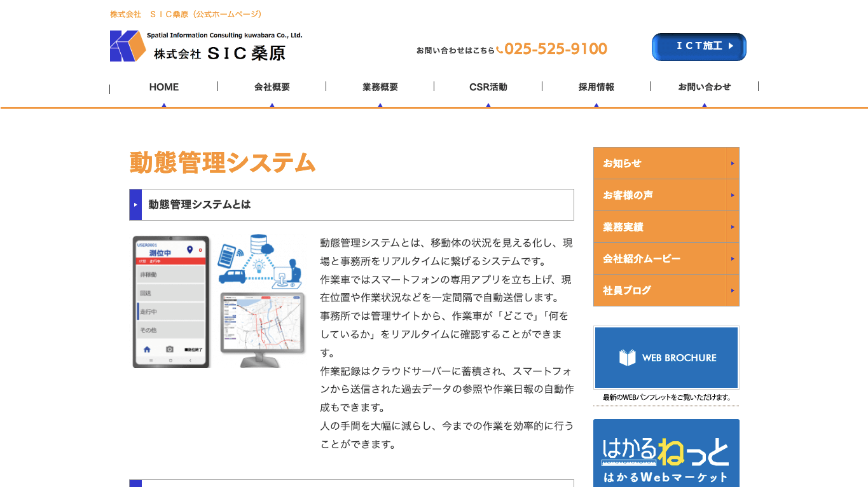The image size is (868, 487).
Task: Open the 会社概要 navigation menu
Action: (272, 86)
